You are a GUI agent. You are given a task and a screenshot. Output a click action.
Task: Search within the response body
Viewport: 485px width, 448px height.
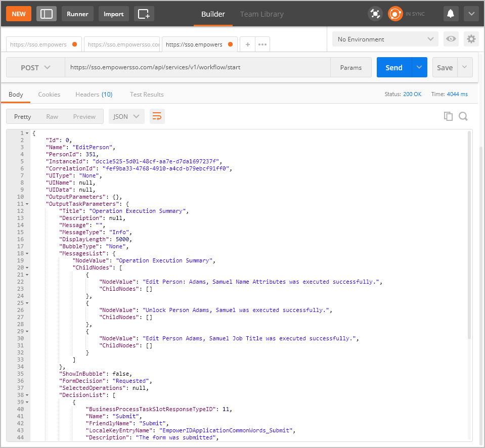tap(463, 116)
